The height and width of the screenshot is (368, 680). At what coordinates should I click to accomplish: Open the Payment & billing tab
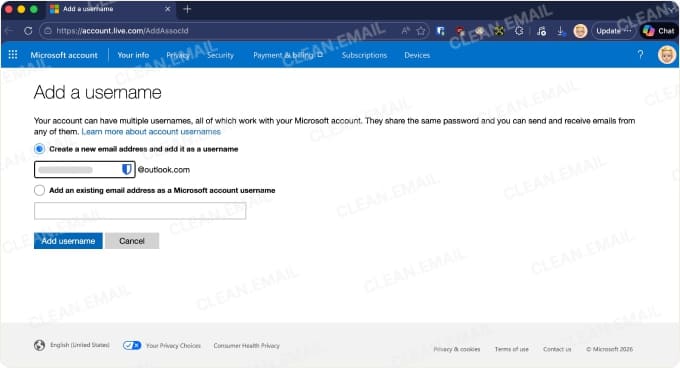pos(288,55)
